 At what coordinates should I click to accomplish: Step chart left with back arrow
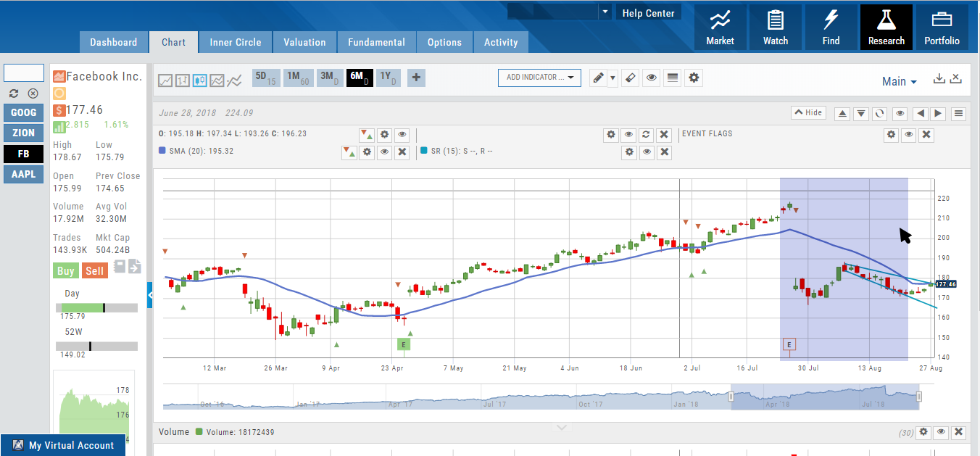pyautogui.click(x=920, y=114)
